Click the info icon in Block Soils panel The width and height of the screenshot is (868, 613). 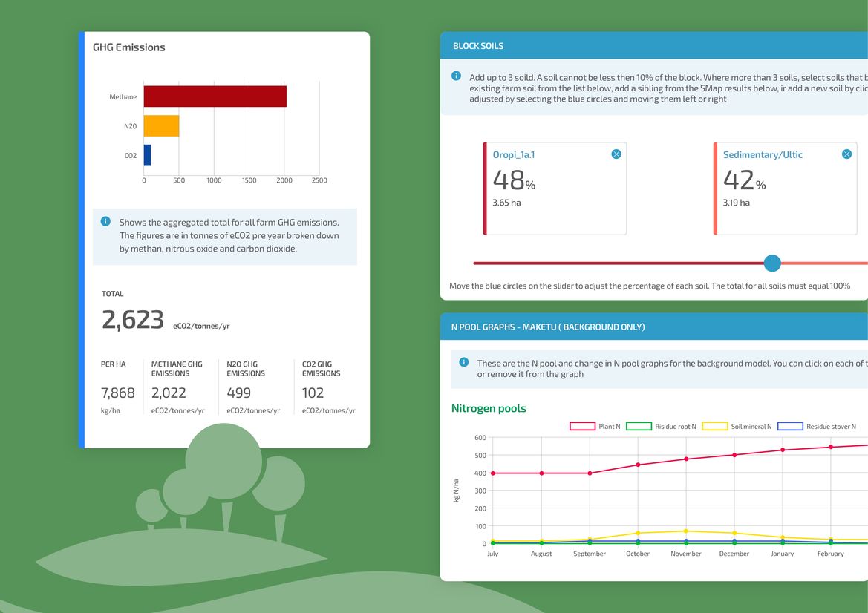[456, 76]
